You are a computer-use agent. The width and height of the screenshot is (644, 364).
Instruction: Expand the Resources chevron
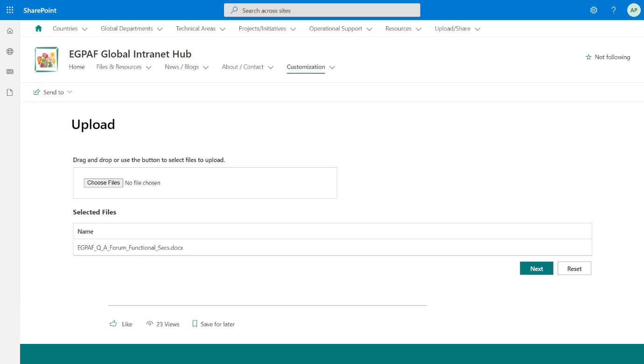(419, 29)
